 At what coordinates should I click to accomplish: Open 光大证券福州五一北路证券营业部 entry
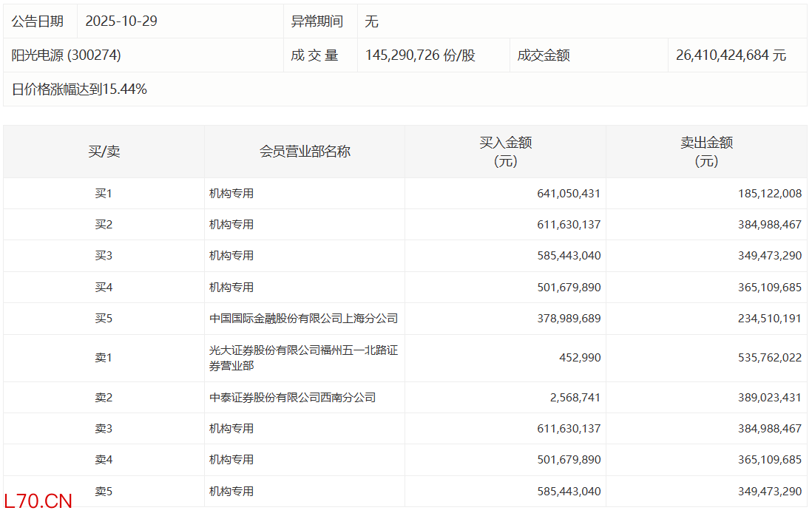point(303,358)
